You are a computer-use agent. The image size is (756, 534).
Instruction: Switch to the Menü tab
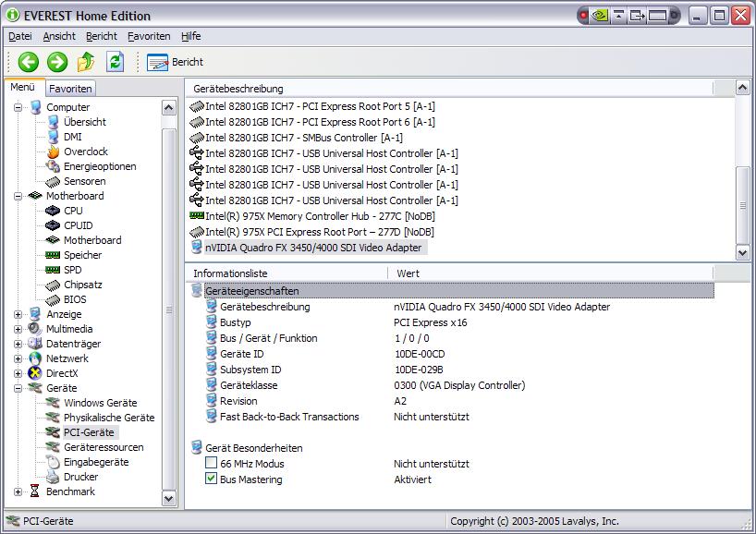pyautogui.click(x=23, y=87)
